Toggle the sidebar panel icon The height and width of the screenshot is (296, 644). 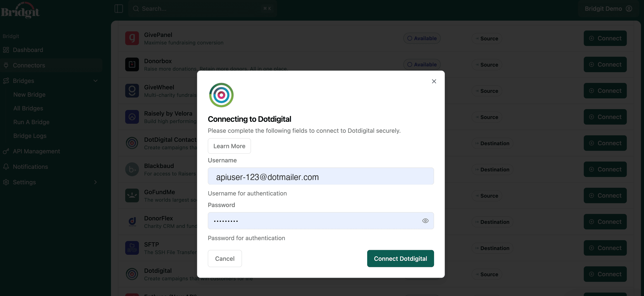point(119,9)
